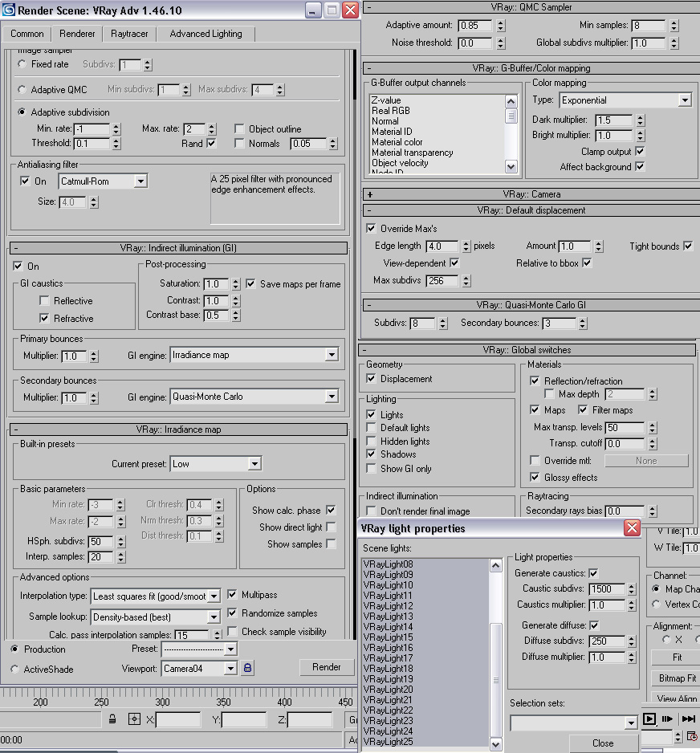Uncheck Save maps per frame

[x=250, y=284]
